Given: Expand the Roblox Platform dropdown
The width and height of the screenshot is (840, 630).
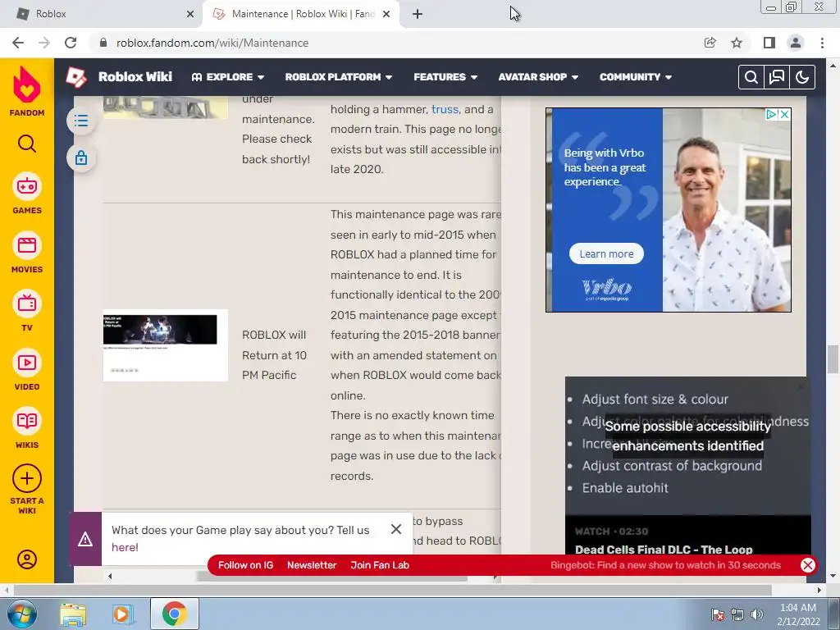Looking at the screenshot, I should (339, 77).
